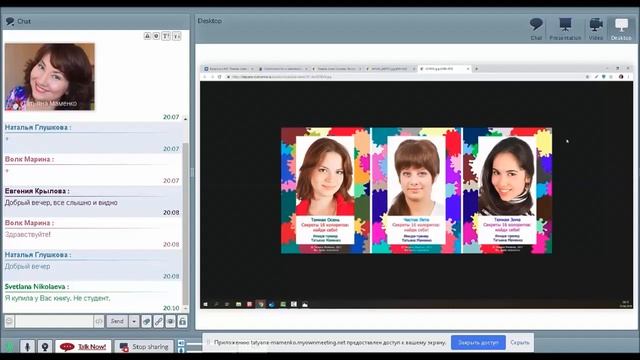Click the first Наталья Глушкова sender name
This screenshot has width=640, height=360.
pyautogui.click(x=38, y=127)
